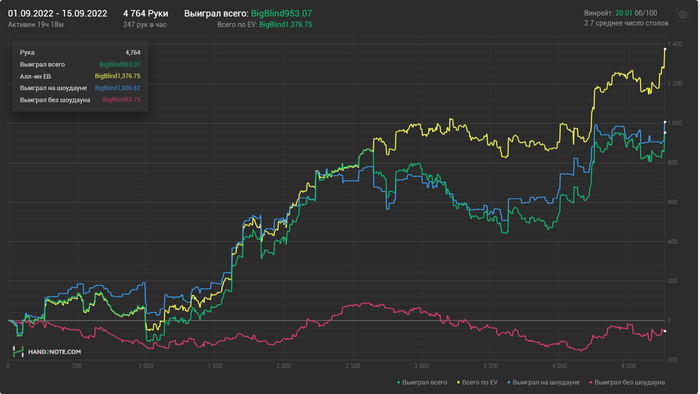Click the 'Выиграл всего: BigBlind953.07' header
Viewport: 700px width, 394px height.
(248, 14)
